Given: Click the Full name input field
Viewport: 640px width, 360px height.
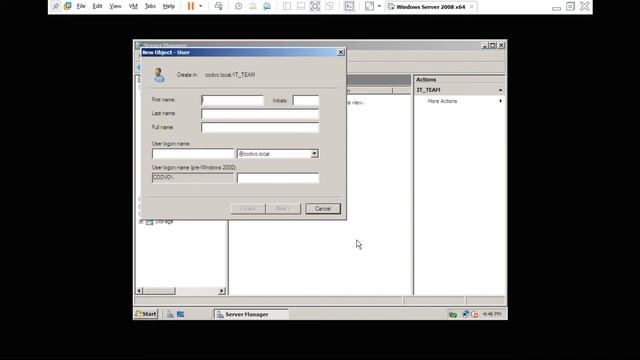Looking at the screenshot, I should (x=260, y=127).
